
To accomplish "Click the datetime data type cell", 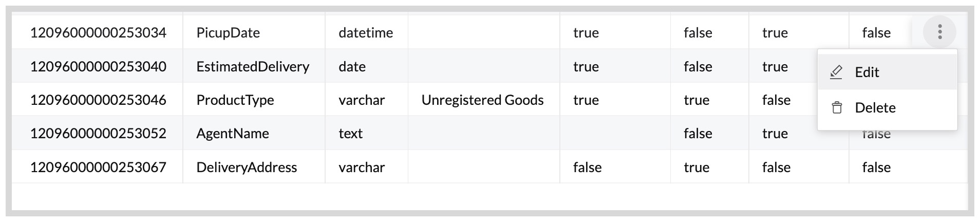I will coord(366,33).
